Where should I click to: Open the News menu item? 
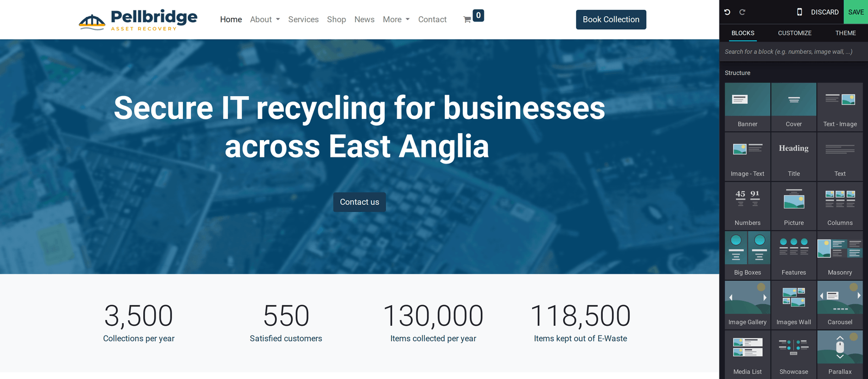pos(365,20)
